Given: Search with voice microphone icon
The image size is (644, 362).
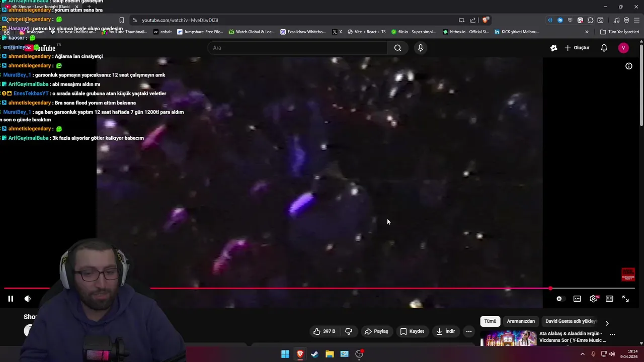Looking at the screenshot, I should 421,48.
